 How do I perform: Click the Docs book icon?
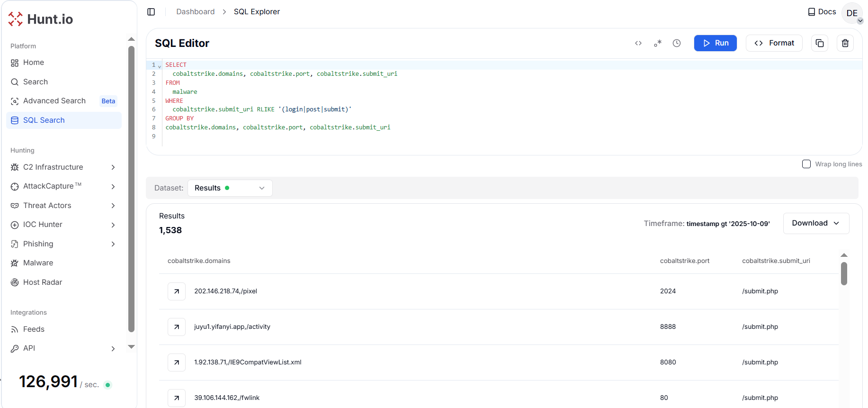pos(812,12)
